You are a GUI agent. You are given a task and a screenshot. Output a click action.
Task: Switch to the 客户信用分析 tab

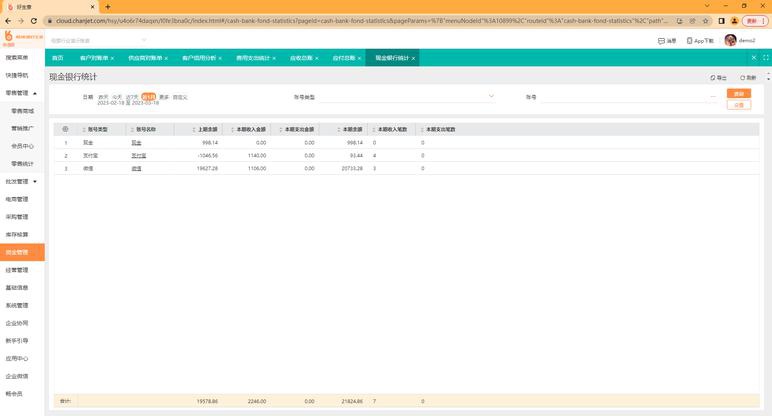pos(199,58)
